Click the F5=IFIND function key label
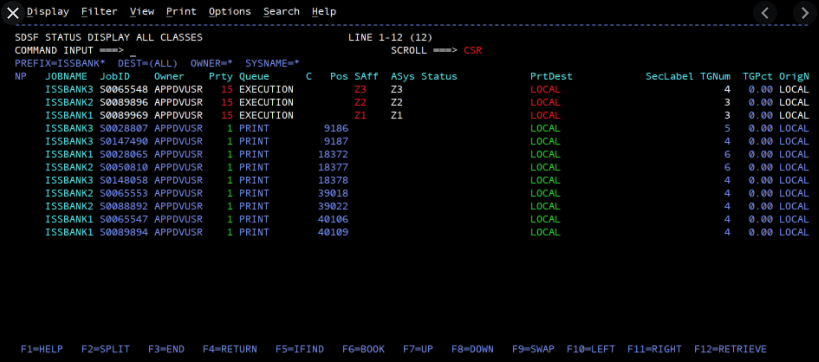Viewport: 819px width, 362px height. 300,349
